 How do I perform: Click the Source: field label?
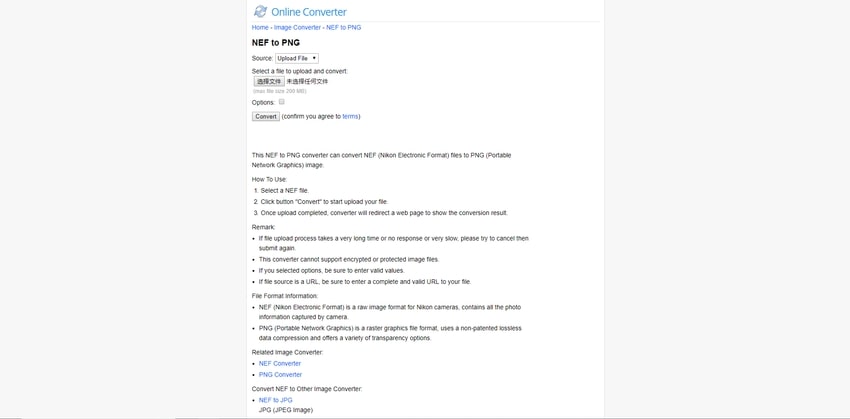262,58
